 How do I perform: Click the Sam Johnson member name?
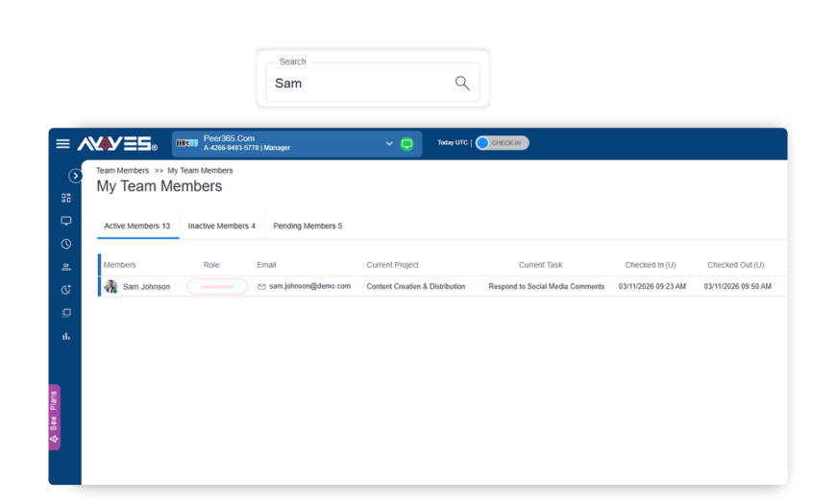(x=147, y=287)
